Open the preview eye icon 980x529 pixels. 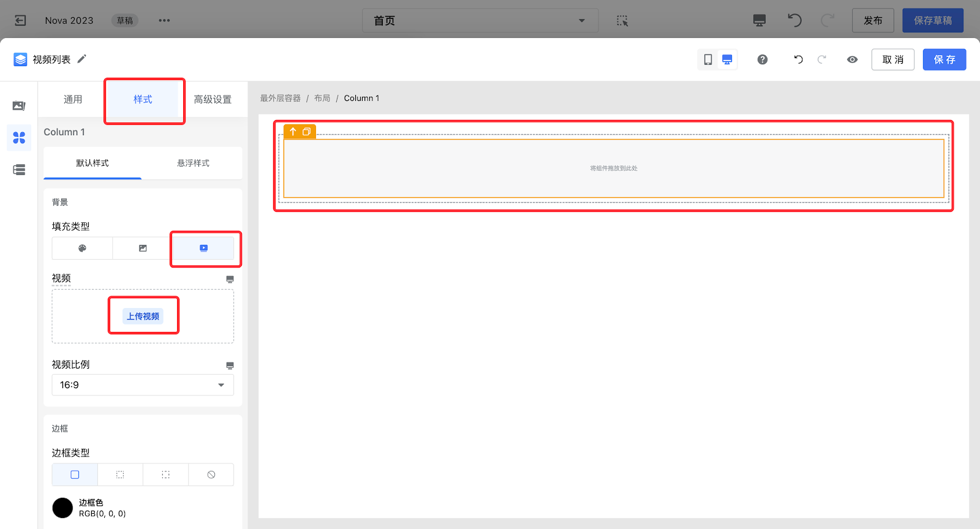(852, 59)
